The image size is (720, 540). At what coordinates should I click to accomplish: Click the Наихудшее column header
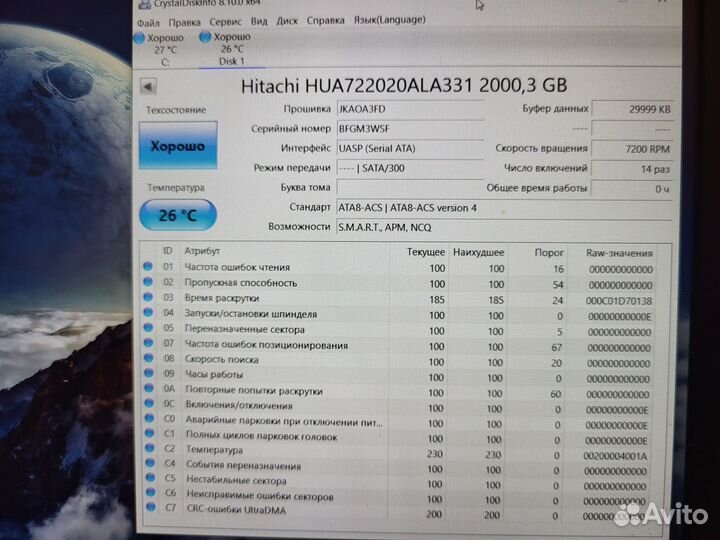click(x=478, y=253)
